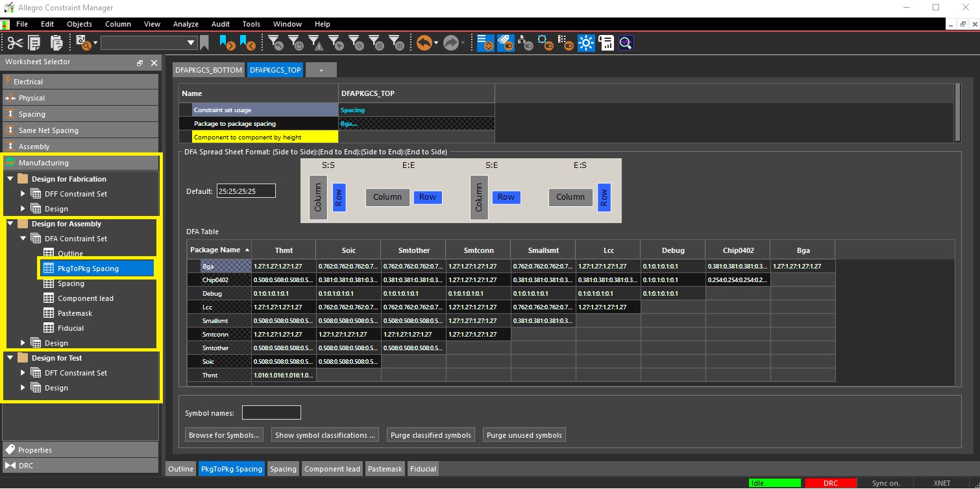This screenshot has width=980, height=489.
Task: Click the sun-shaped icon in the toolbar
Action: point(586,43)
